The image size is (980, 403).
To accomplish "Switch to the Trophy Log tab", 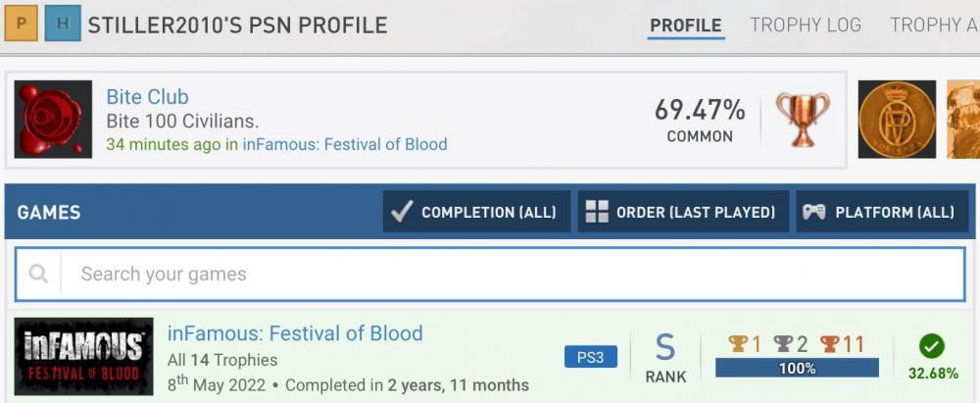I will point(806,25).
